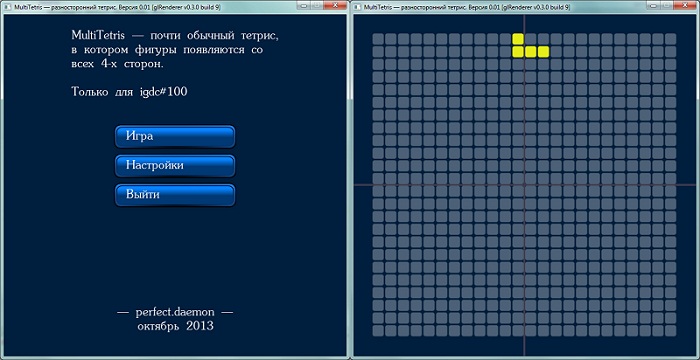Click the top-right corner cell of the game grid
Viewport: 700px width, 360px height.
coord(671,39)
